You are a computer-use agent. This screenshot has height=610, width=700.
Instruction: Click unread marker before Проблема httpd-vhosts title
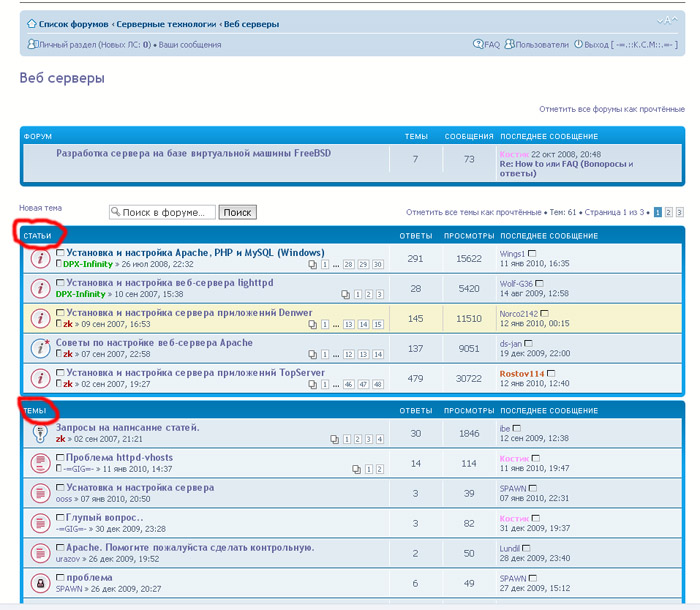click(59, 458)
